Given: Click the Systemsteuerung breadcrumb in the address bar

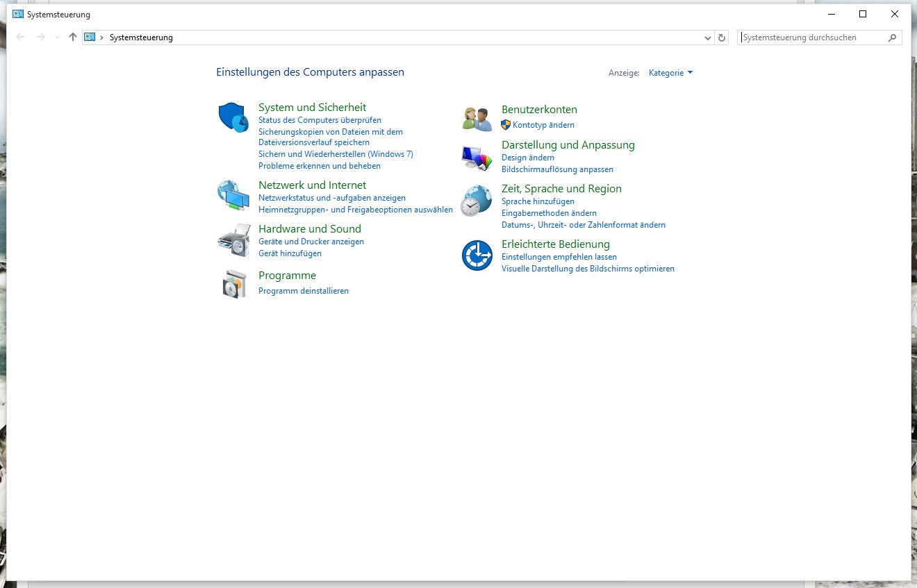Looking at the screenshot, I should point(141,37).
